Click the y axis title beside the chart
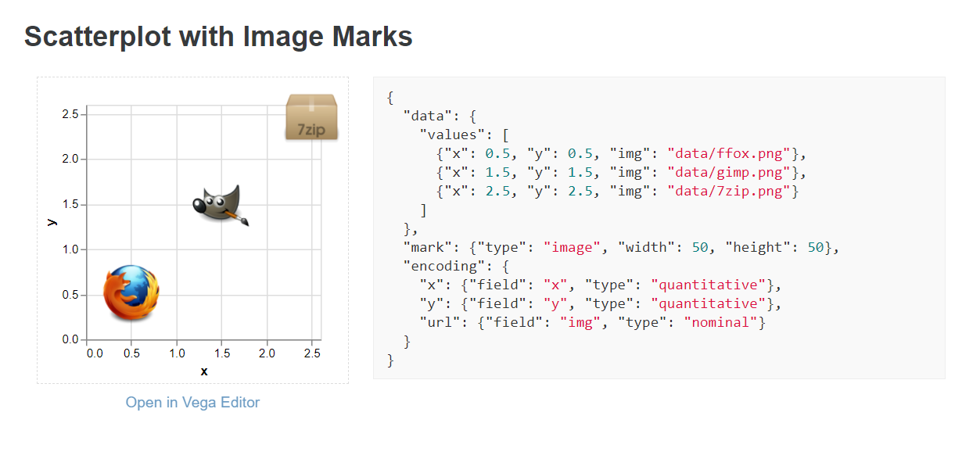The image size is (980, 459). [52, 222]
